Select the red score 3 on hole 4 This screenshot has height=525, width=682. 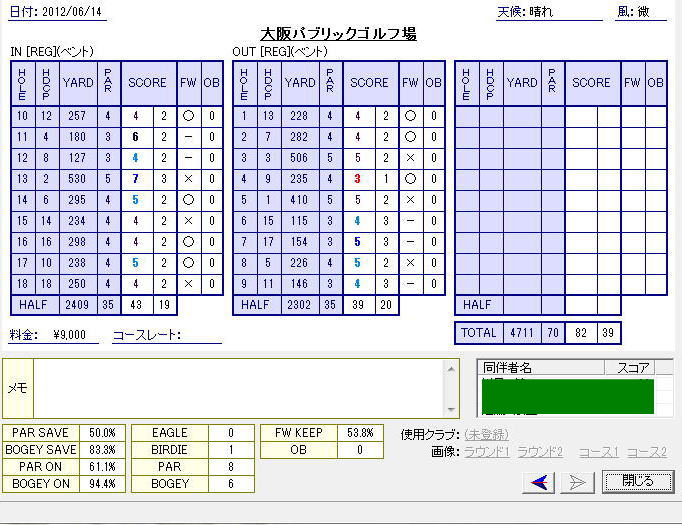tap(356, 179)
